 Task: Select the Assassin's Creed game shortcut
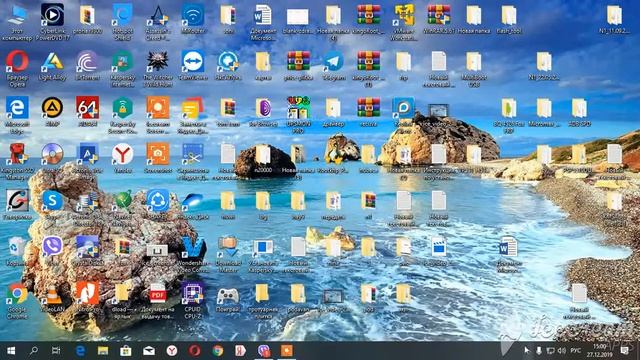[x=158, y=22]
